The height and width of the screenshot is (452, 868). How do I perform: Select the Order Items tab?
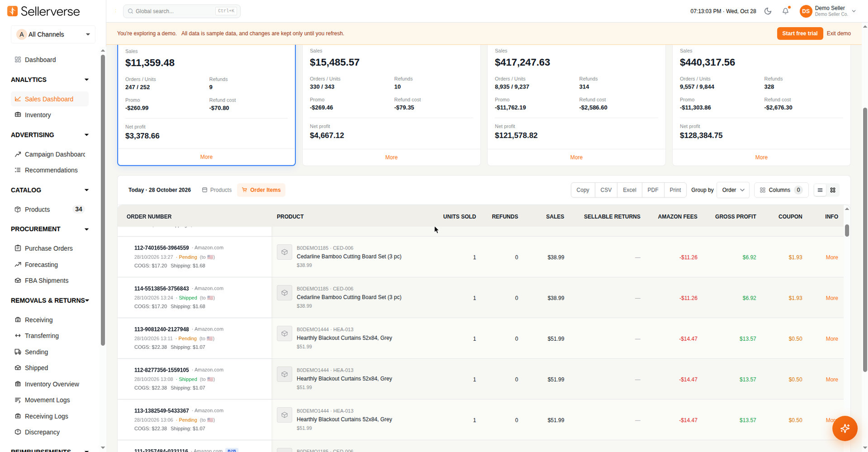tap(261, 190)
